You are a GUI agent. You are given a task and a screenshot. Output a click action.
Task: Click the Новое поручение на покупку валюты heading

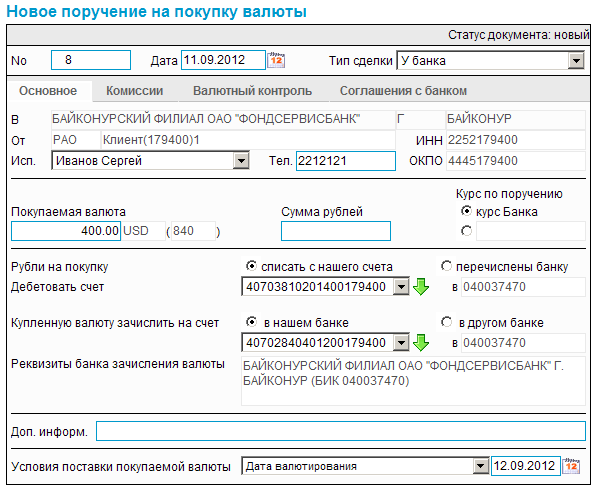(156, 11)
